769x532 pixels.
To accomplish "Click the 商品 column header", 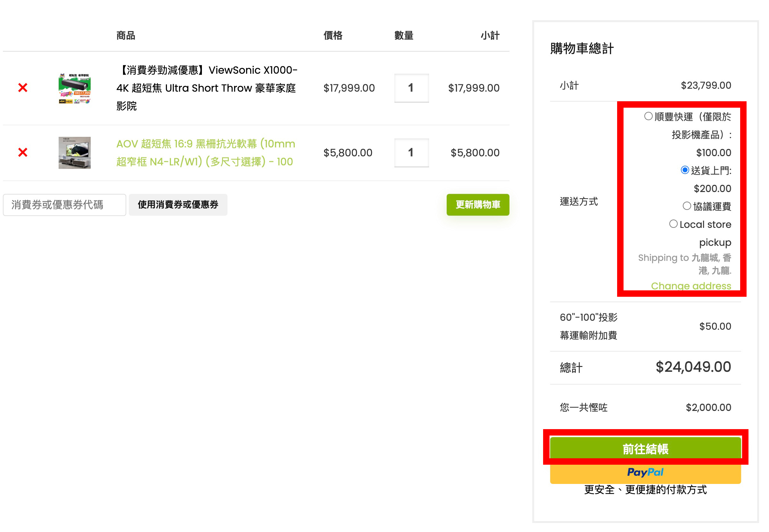I will click(126, 36).
